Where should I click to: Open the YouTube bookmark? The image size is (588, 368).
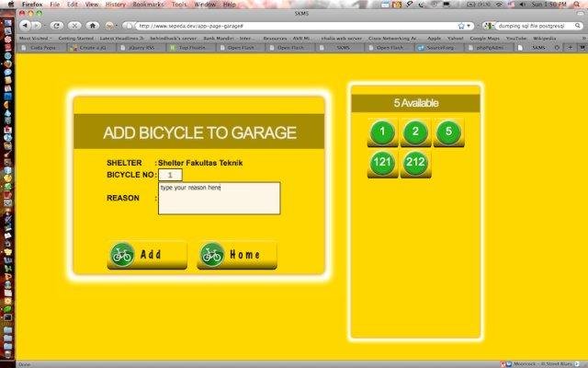point(516,39)
